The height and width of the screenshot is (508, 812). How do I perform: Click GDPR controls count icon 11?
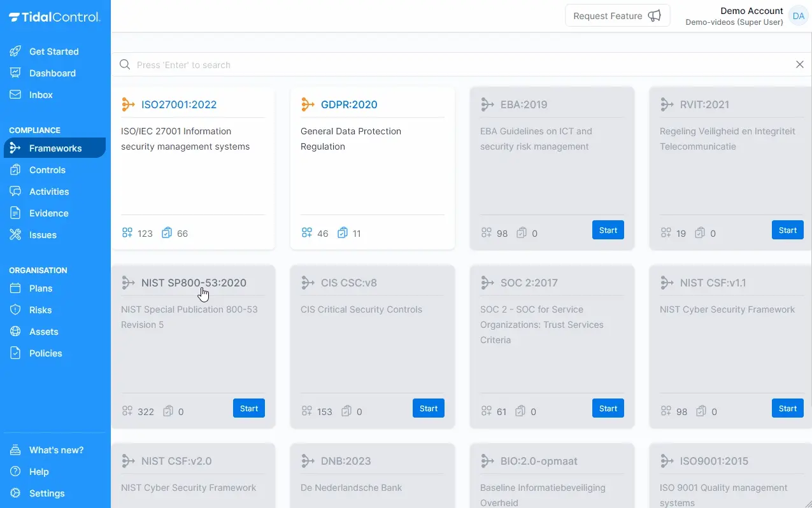(343, 233)
